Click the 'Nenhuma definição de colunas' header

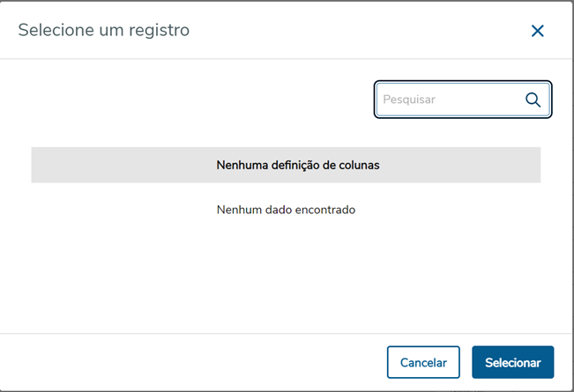click(298, 165)
